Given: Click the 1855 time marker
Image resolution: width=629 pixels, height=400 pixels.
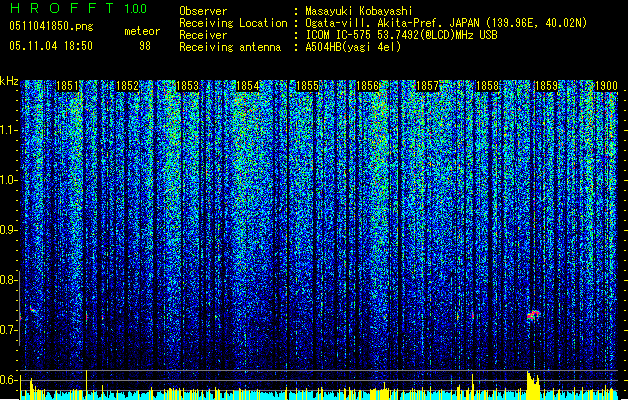Looking at the screenshot, I should [307, 86].
